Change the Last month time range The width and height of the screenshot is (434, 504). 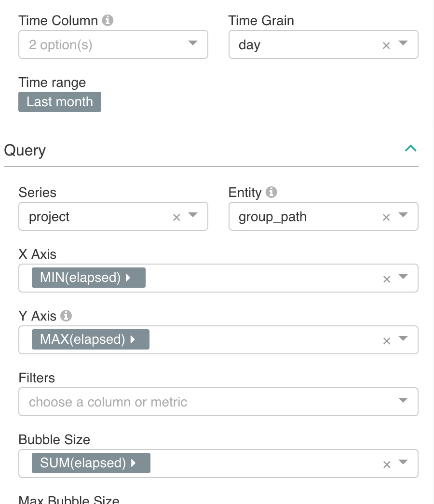click(59, 101)
